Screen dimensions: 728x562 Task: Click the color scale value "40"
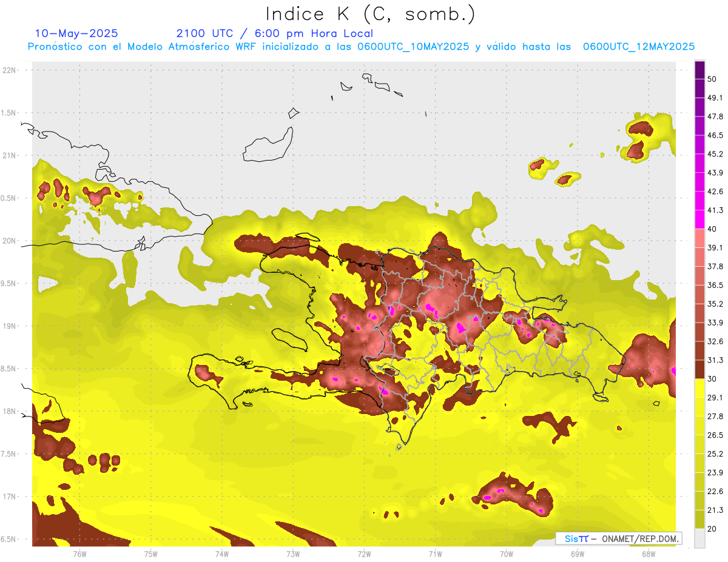(713, 230)
